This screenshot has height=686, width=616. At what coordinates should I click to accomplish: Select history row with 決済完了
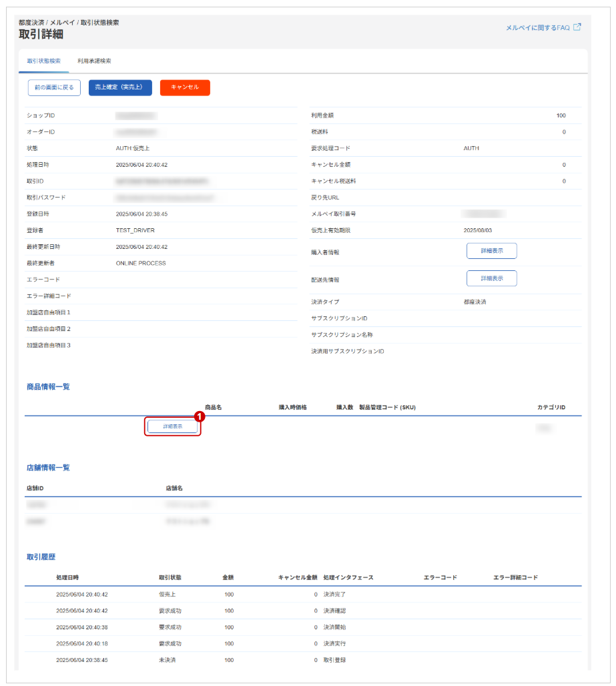303,595
